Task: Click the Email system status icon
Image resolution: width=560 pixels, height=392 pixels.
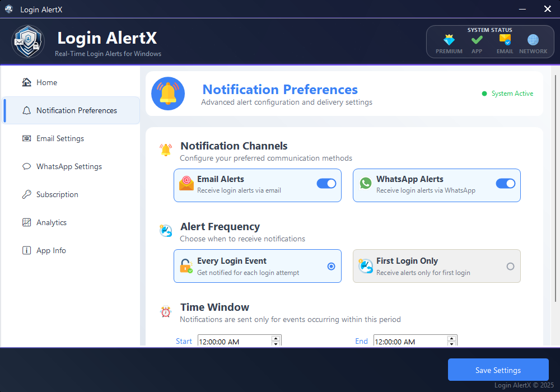Action: pos(505,40)
